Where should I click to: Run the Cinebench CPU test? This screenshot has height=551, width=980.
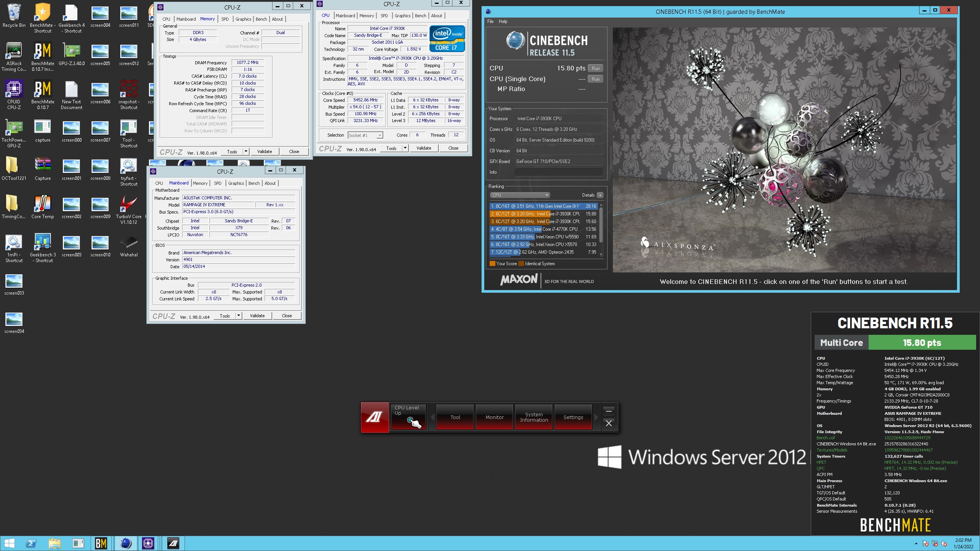[596, 68]
